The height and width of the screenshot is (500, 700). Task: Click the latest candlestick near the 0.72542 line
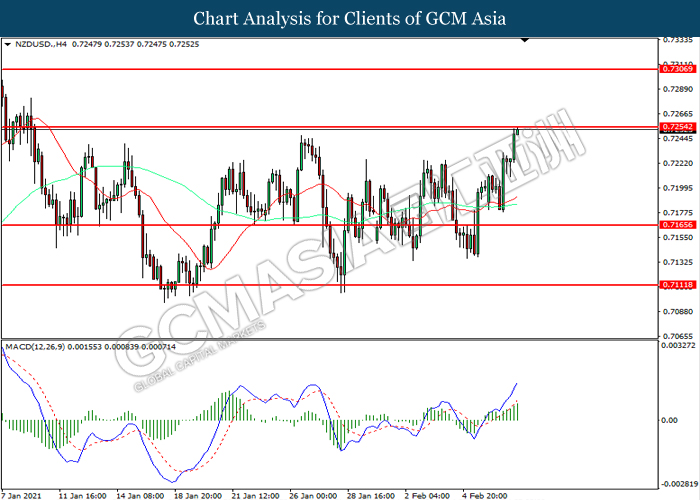coord(518,133)
